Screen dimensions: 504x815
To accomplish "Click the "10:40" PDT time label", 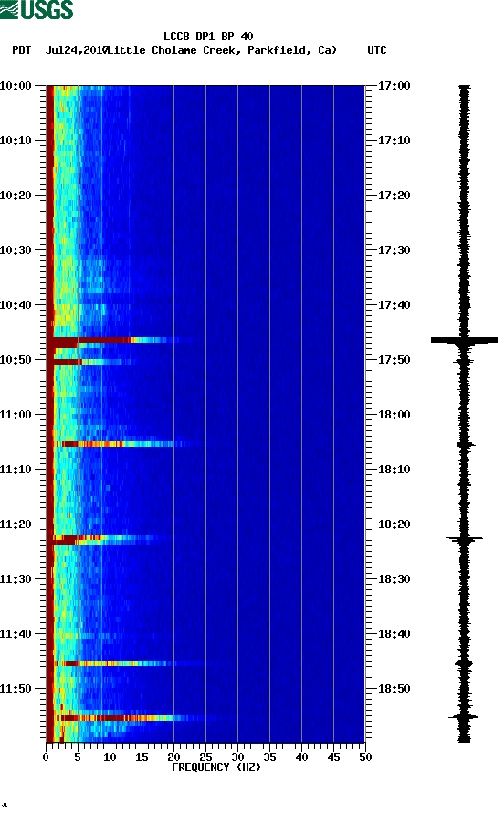I will point(16,304).
